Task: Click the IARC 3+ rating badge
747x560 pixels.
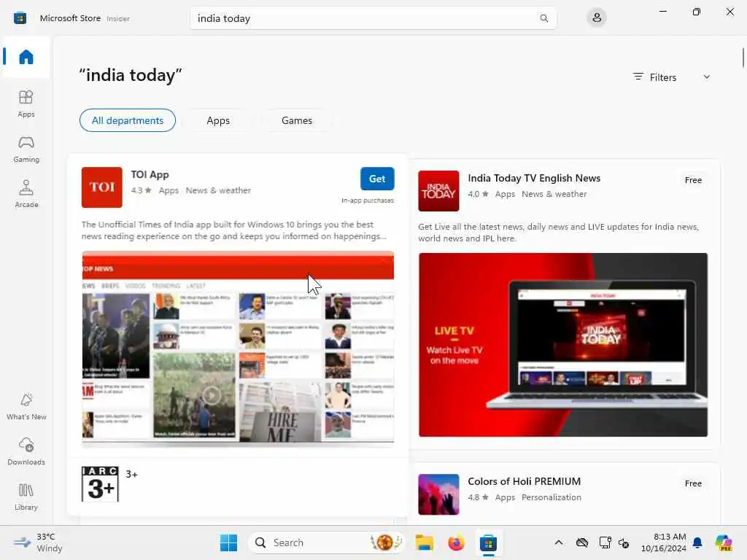Action: pos(100,484)
